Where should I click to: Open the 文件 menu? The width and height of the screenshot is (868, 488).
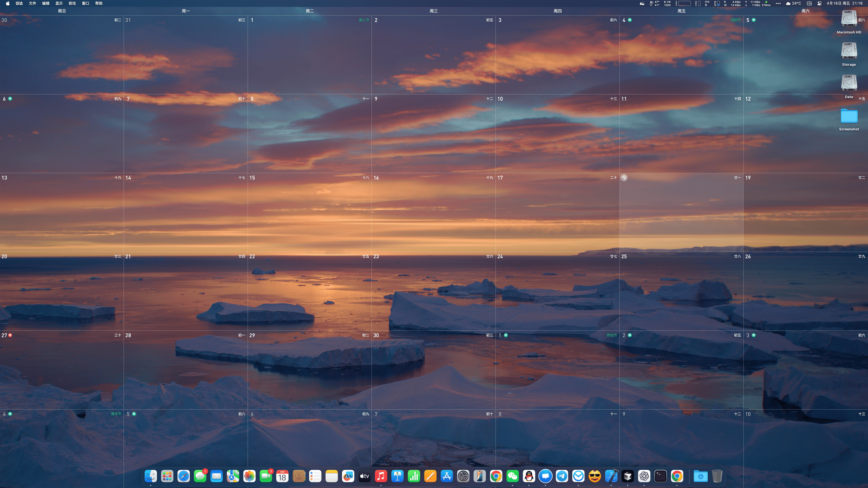tap(32, 3)
